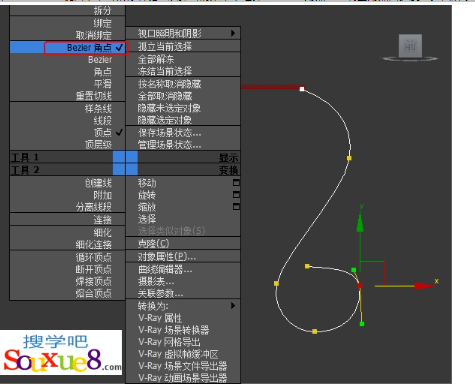Open 关联参数...
The width and height of the screenshot is (475, 386).
click(183, 293)
